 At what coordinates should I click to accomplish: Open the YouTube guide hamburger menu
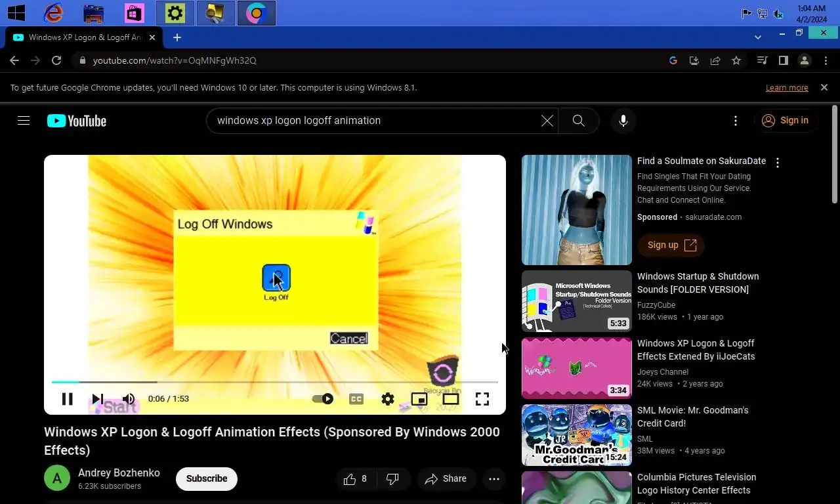pyautogui.click(x=24, y=121)
